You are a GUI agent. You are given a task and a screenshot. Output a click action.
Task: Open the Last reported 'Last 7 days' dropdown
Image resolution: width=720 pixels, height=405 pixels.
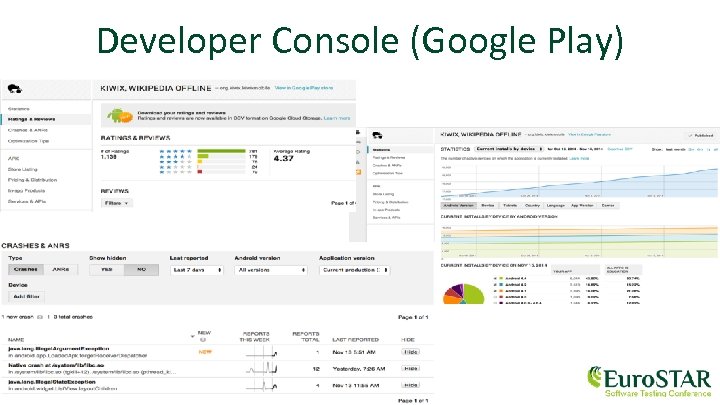(x=197, y=270)
